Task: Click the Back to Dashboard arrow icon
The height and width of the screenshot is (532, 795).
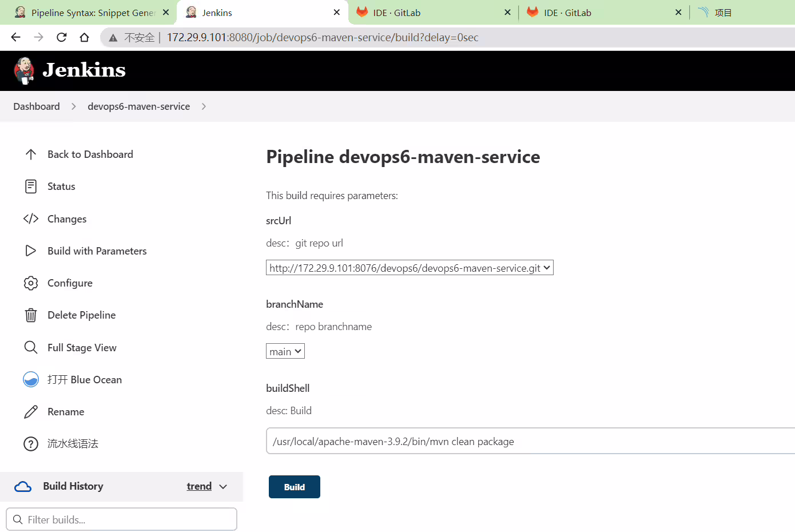Action: [31, 154]
